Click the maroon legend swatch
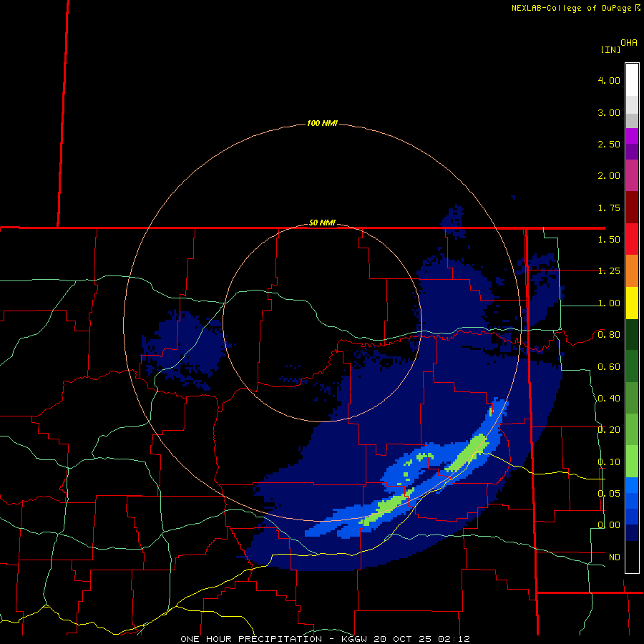Image resolution: width=644 pixels, height=644 pixels. 632,208
